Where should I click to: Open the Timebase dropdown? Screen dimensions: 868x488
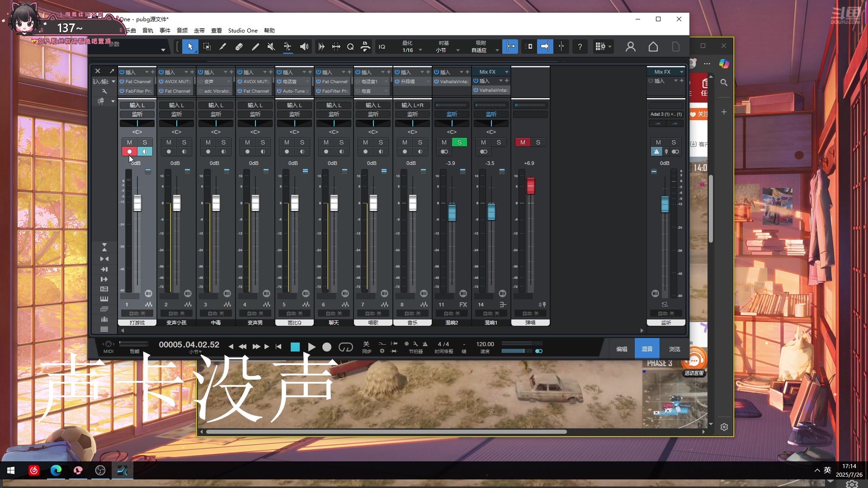(x=448, y=47)
